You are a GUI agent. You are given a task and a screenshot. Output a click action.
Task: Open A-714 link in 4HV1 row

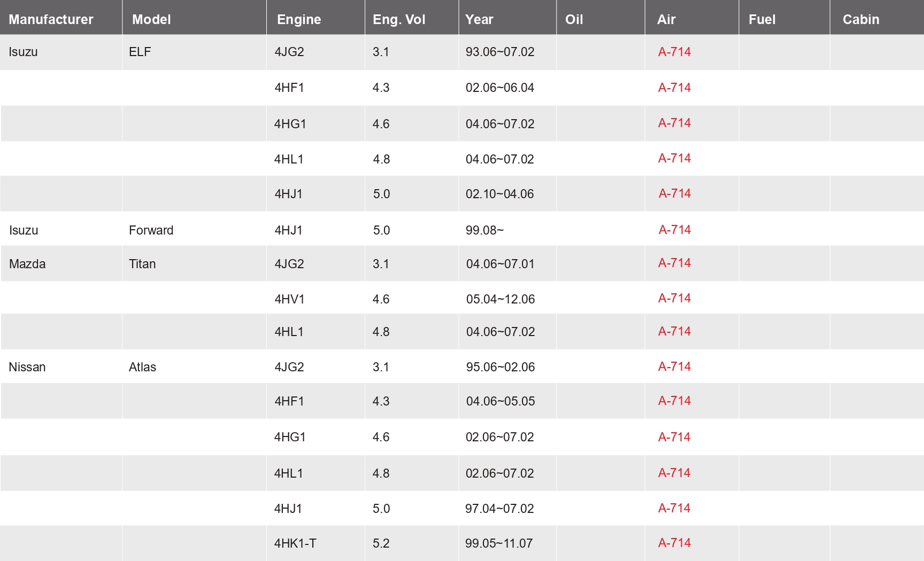coord(674,298)
